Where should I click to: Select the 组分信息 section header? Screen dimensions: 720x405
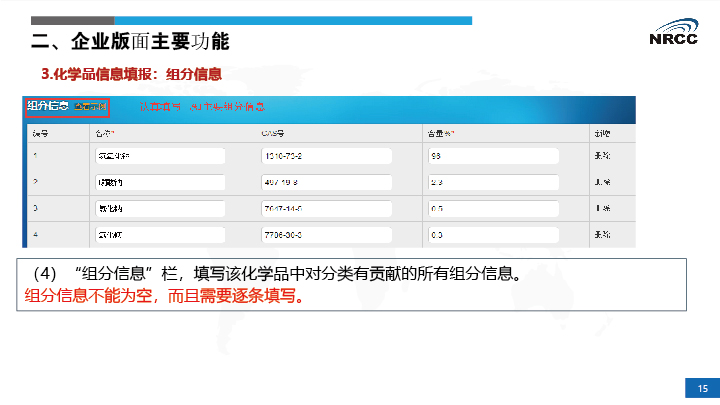[x=48, y=106]
